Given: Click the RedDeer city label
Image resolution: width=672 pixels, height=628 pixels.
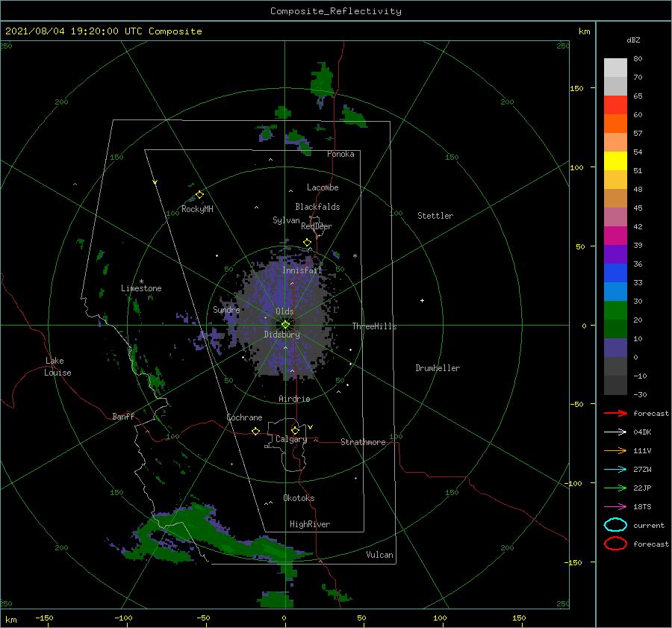Looking at the screenshot, I should click(x=317, y=226).
